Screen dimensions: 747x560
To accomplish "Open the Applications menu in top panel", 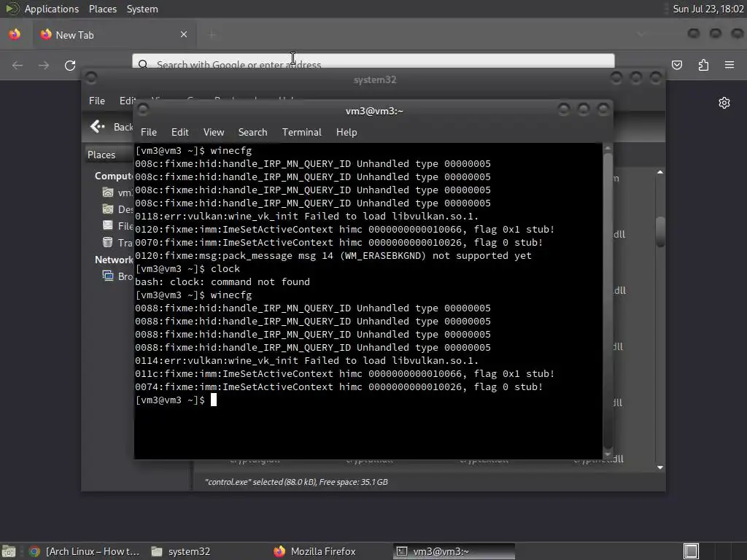I will pos(52,9).
